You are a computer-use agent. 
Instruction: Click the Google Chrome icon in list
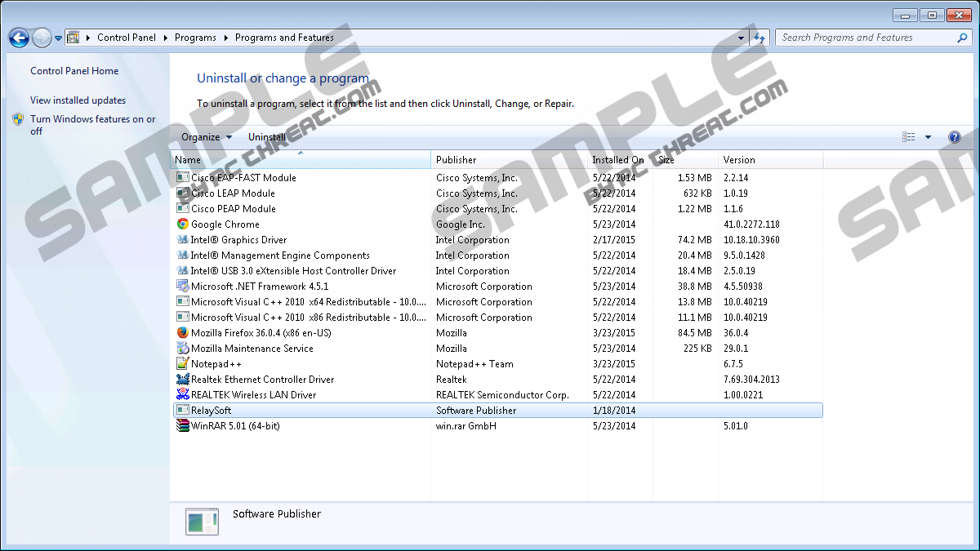183,224
